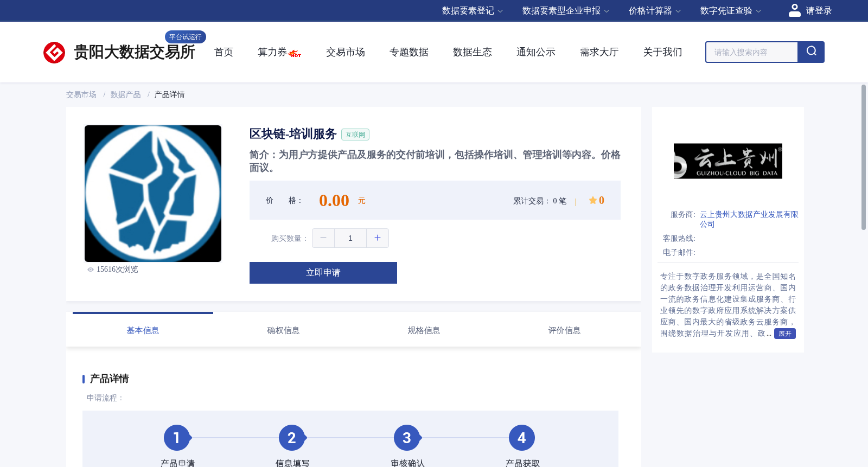Click the user avatar login icon
This screenshot has width=868, height=467.
point(795,10)
